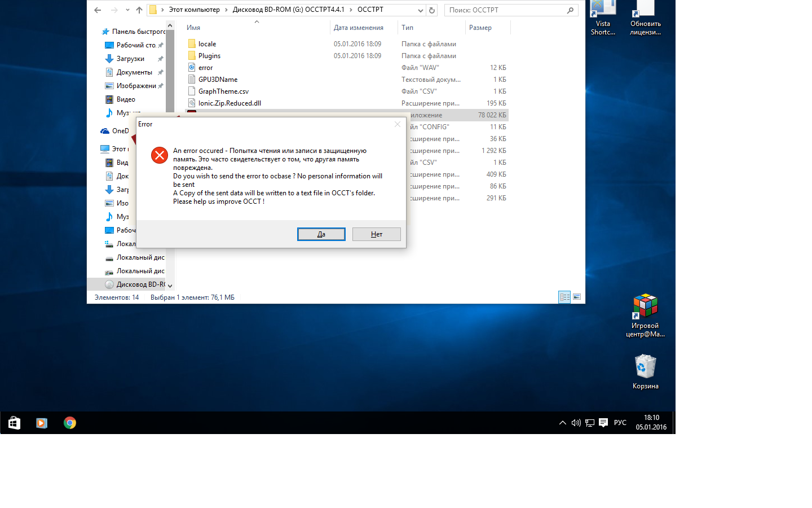
Task: Open Chrome from the taskbar
Action: coord(70,423)
